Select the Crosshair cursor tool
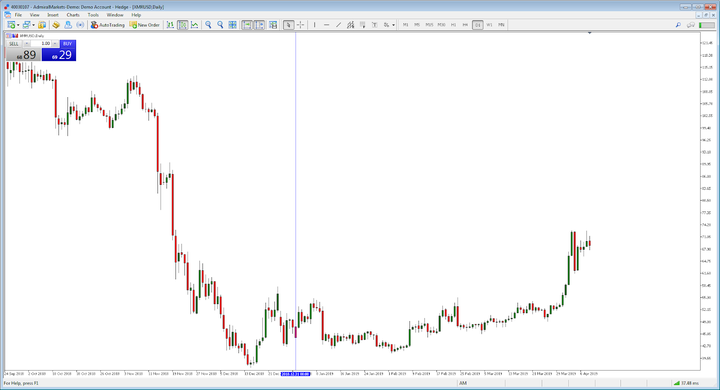Screen dimensions: 720x390 click(300, 25)
